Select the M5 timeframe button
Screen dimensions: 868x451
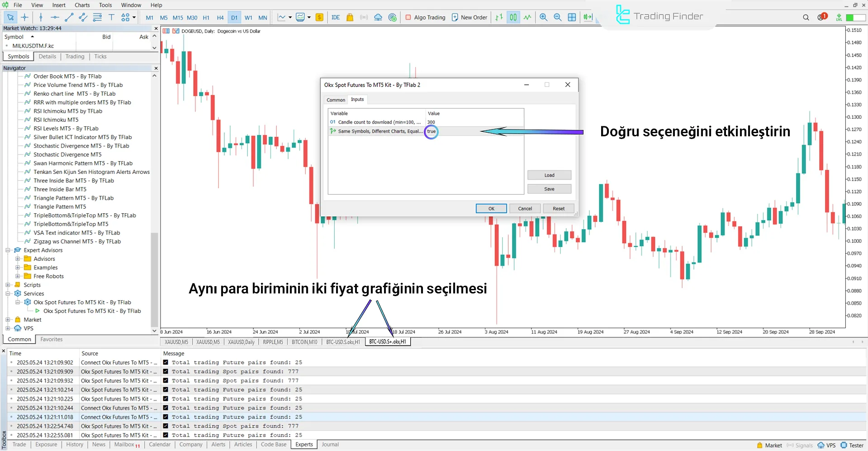tap(164, 17)
